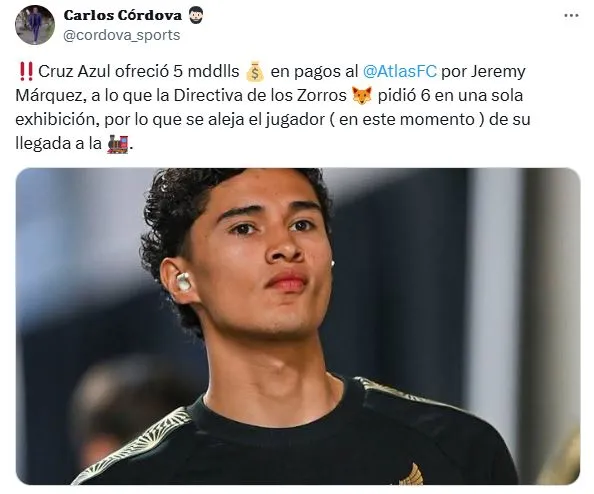
Task: Click the phrase "en este momento" in parentheses
Action: [407, 120]
